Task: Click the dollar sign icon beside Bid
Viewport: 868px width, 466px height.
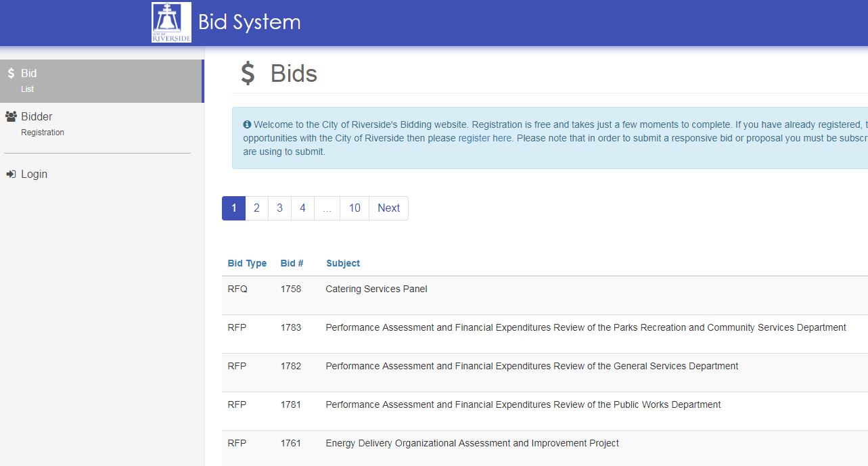Action: [x=11, y=74]
